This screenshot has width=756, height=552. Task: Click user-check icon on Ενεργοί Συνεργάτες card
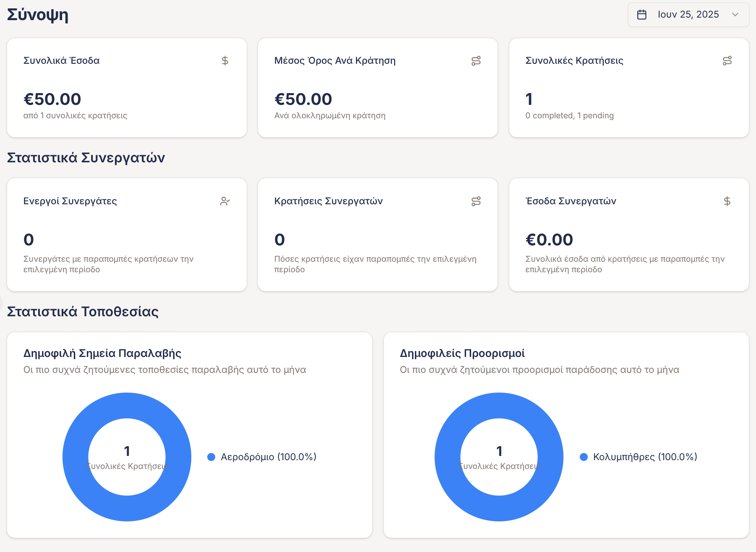[x=225, y=201]
